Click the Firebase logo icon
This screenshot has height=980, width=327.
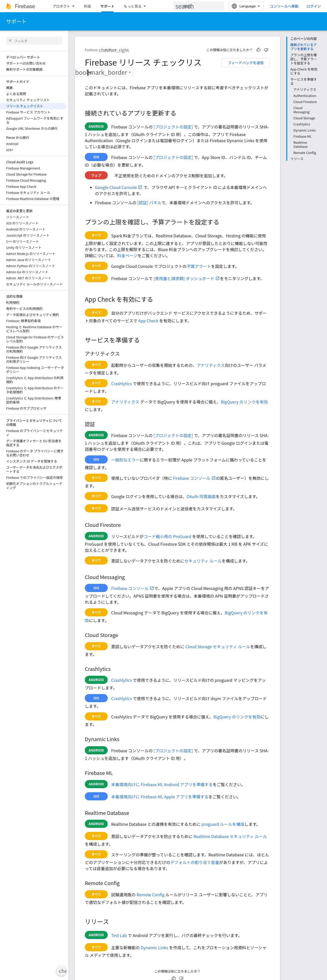coord(9,6)
